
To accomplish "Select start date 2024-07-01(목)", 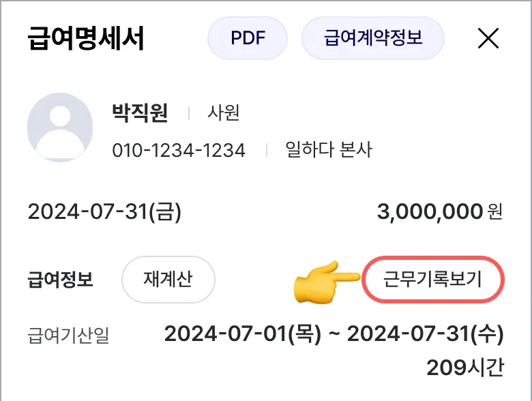I will tap(243, 334).
